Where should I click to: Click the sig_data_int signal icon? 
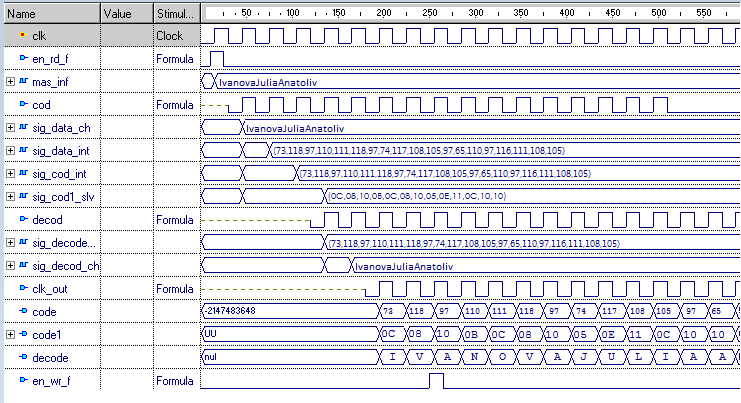click(24, 150)
